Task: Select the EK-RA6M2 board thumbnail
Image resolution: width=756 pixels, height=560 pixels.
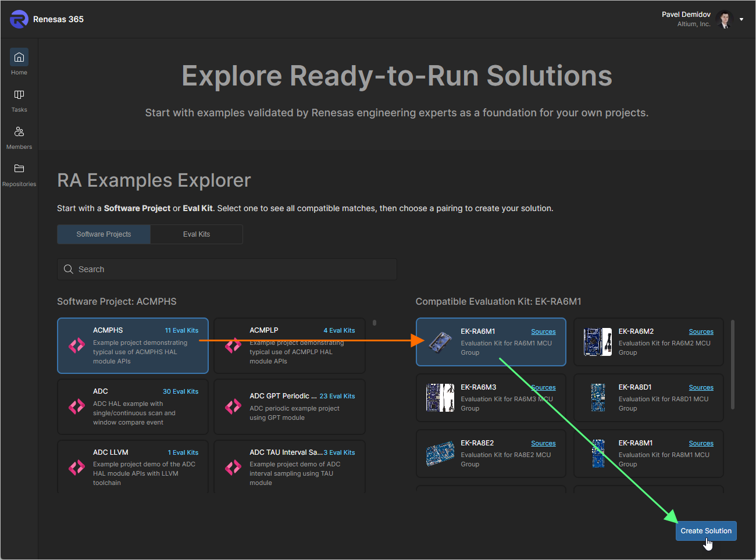Action: (x=598, y=342)
